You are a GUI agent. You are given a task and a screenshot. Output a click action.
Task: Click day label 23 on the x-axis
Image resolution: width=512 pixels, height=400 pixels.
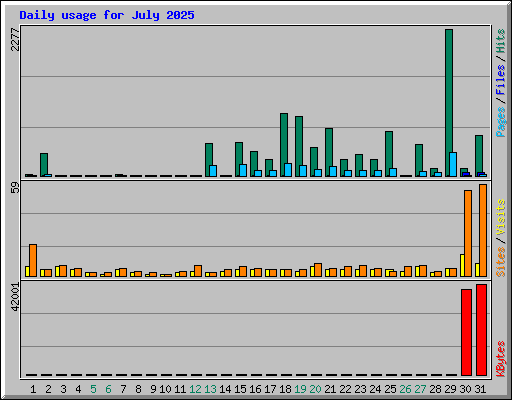click(360, 389)
